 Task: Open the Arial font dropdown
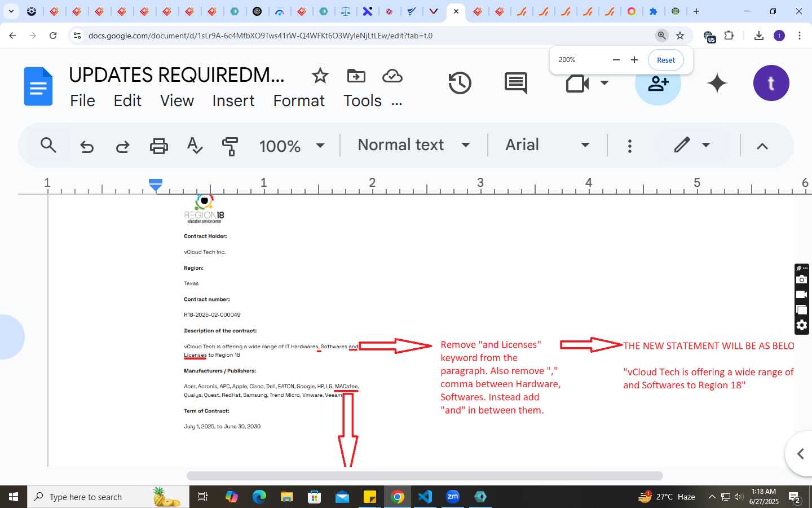point(547,145)
